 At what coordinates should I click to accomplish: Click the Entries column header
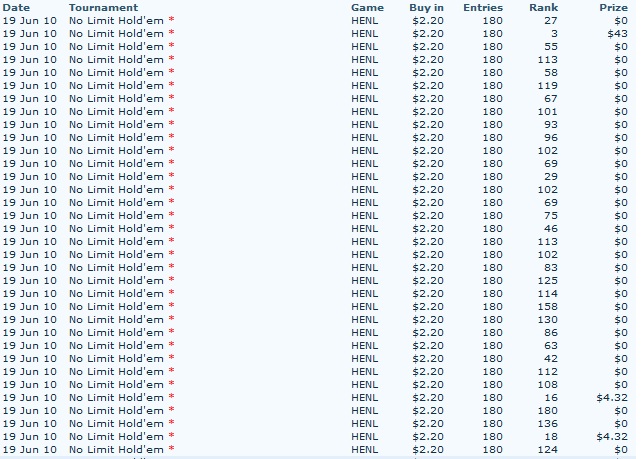click(x=483, y=7)
